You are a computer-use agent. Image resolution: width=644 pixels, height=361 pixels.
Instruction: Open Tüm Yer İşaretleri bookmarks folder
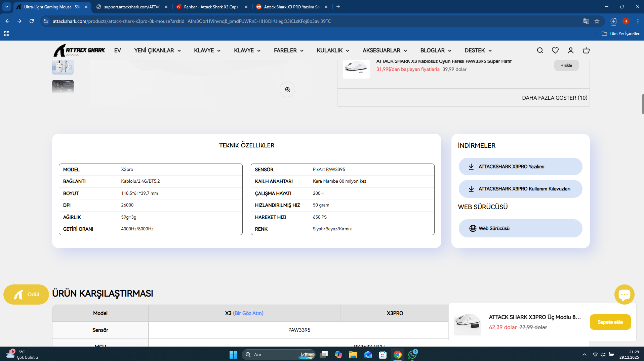click(x=621, y=34)
